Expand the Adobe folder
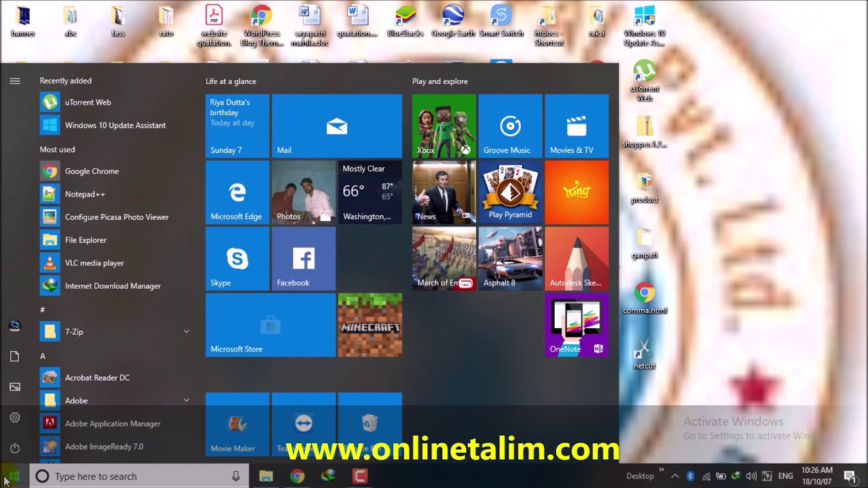The height and width of the screenshot is (488, 868). (115, 401)
